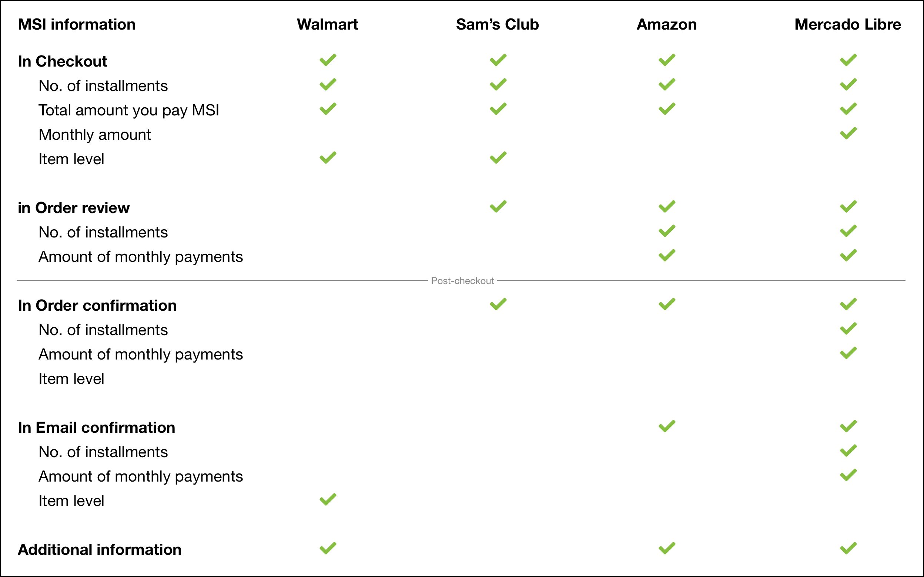Select the In Checkout section heading
This screenshot has width=924, height=577.
62,61
